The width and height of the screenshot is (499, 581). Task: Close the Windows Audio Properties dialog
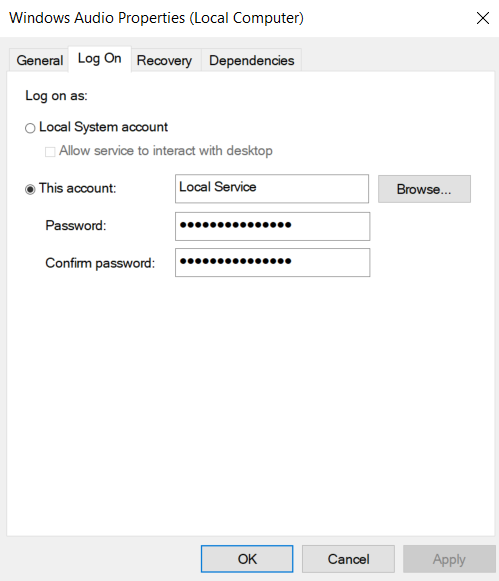click(483, 18)
